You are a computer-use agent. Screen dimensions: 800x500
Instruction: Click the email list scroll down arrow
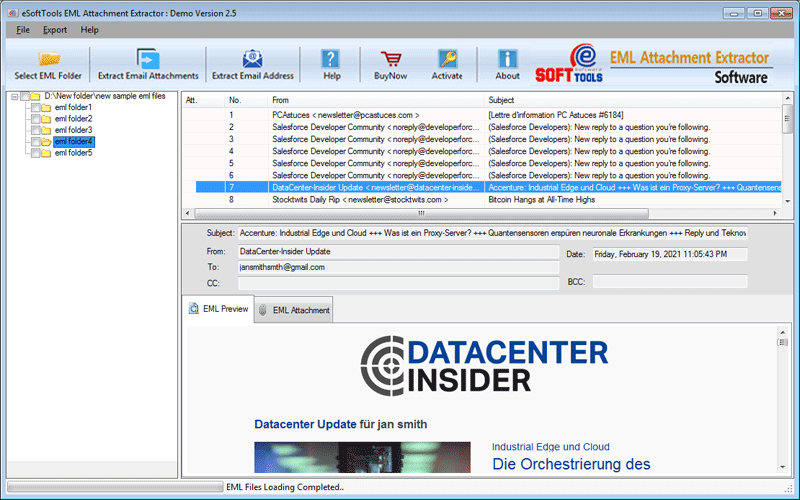(x=787, y=201)
